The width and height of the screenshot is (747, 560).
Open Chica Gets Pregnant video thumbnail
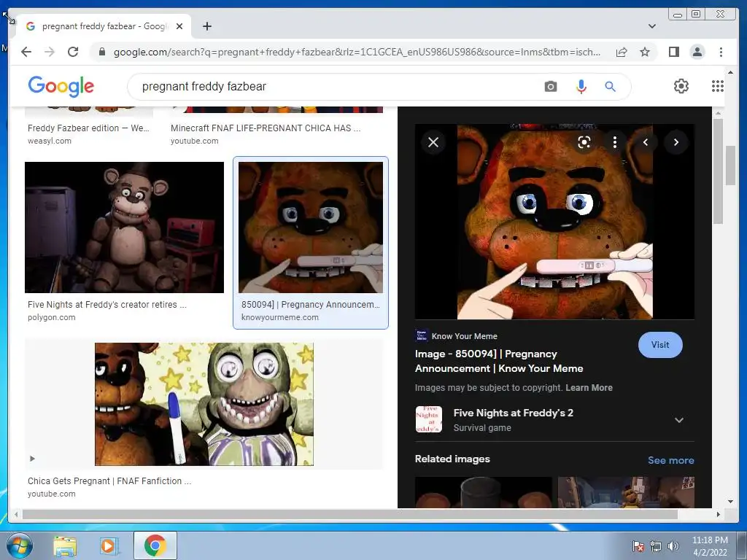click(204, 404)
